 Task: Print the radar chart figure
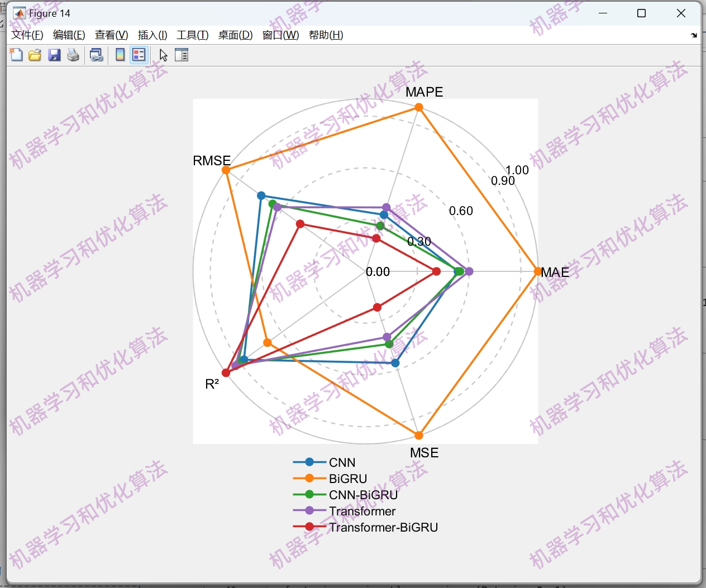coord(73,55)
